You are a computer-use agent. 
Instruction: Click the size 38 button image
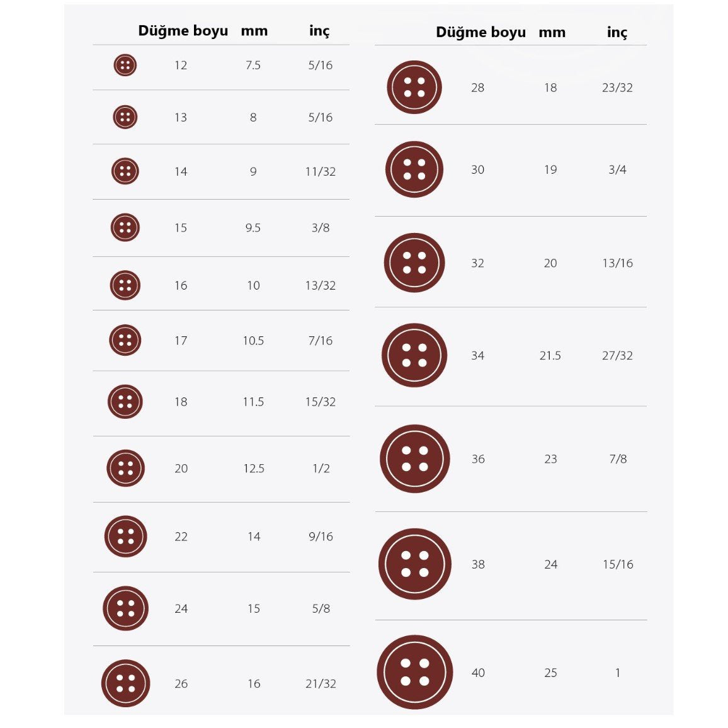click(x=414, y=564)
